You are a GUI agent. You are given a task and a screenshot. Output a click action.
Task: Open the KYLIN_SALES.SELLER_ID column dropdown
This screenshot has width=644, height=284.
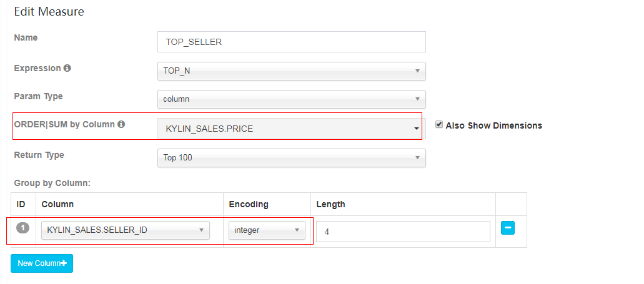(126, 230)
